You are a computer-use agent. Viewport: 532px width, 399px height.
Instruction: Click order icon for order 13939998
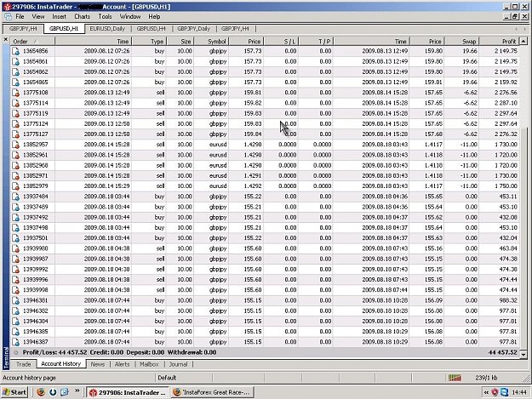point(15,290)
